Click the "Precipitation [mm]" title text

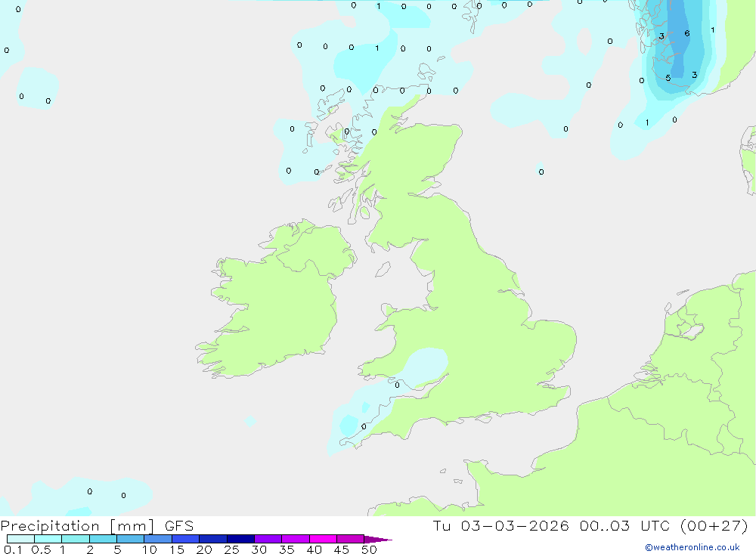click(78, 526)
